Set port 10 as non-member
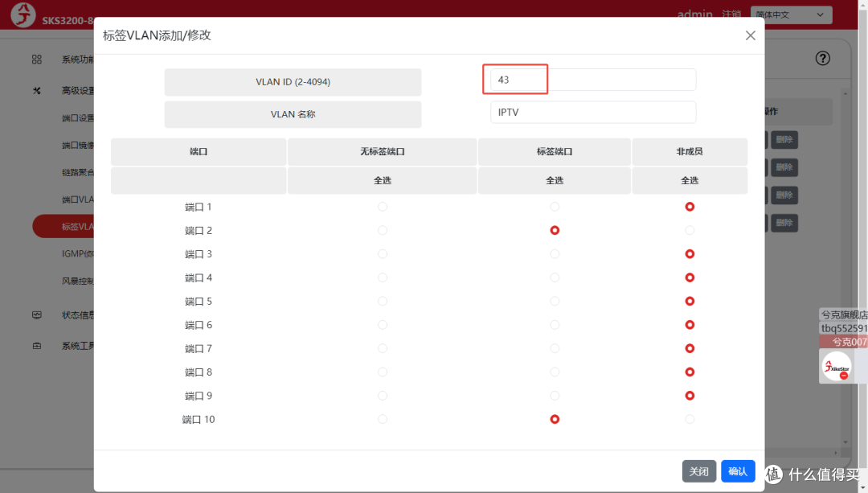The image size is (868, 493). pos(690,419)
